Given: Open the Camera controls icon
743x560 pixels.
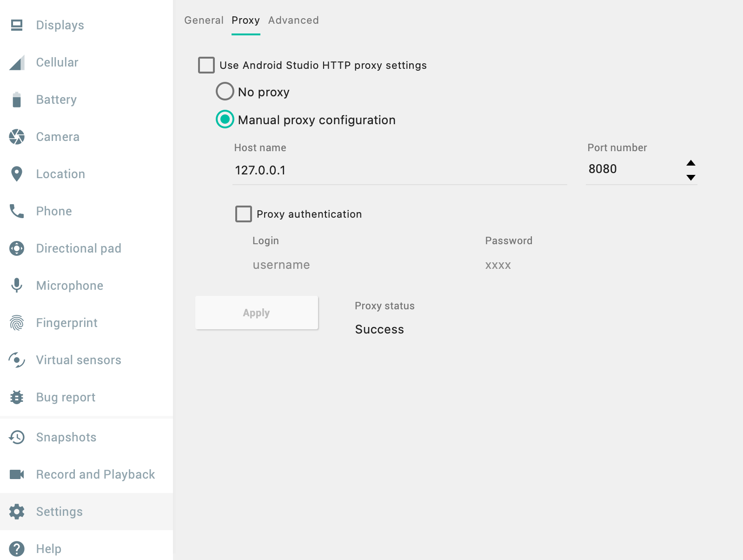Looking at the screenshot, I should point(17,137).
